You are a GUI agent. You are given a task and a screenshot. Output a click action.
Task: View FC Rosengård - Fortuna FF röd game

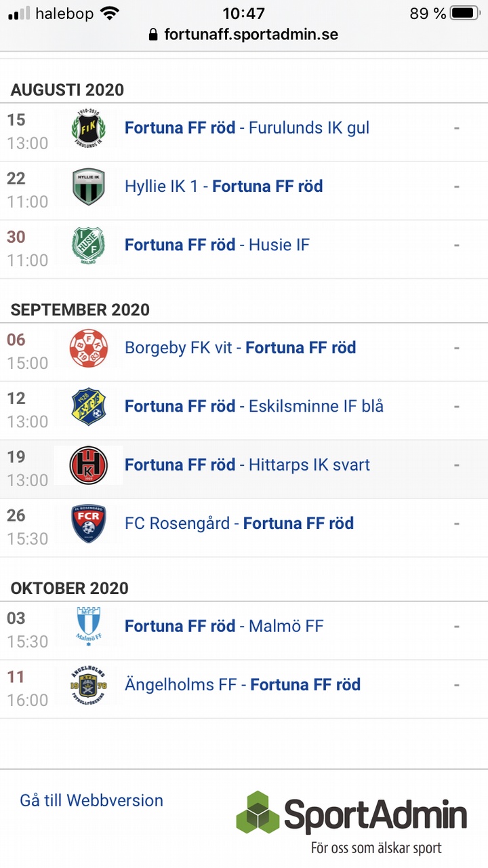[x=239, y=524]
